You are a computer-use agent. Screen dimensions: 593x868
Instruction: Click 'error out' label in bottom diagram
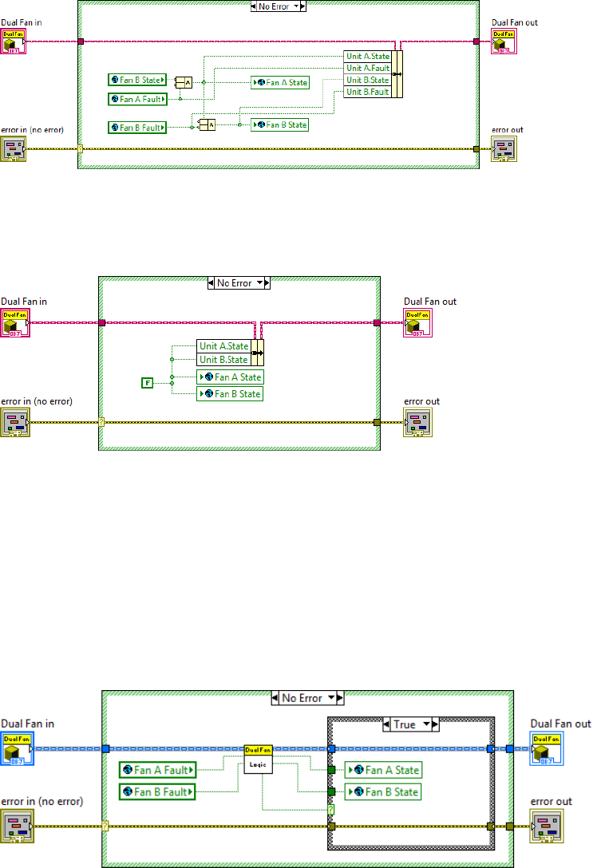(x=551, y=801)
